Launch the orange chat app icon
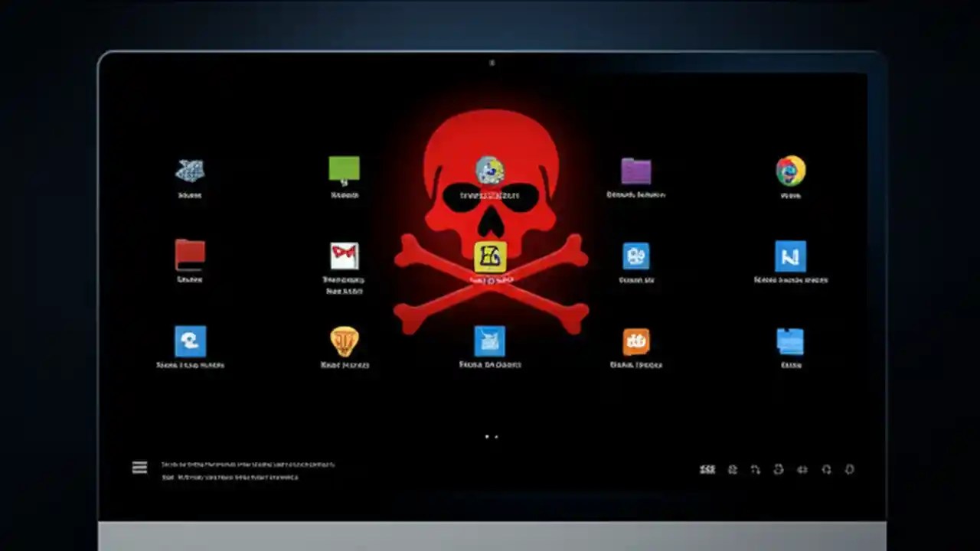 tap(636, 340)
